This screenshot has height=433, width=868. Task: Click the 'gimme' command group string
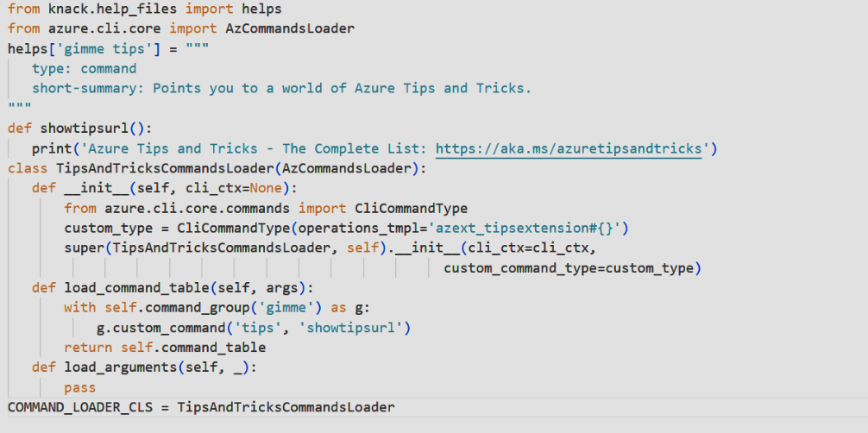tap(290, 309)
